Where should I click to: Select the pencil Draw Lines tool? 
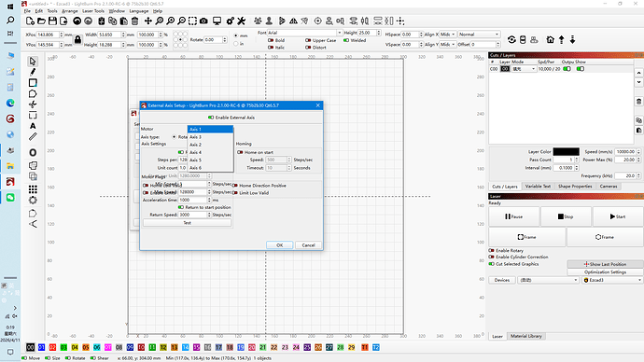tap(33, 72)
